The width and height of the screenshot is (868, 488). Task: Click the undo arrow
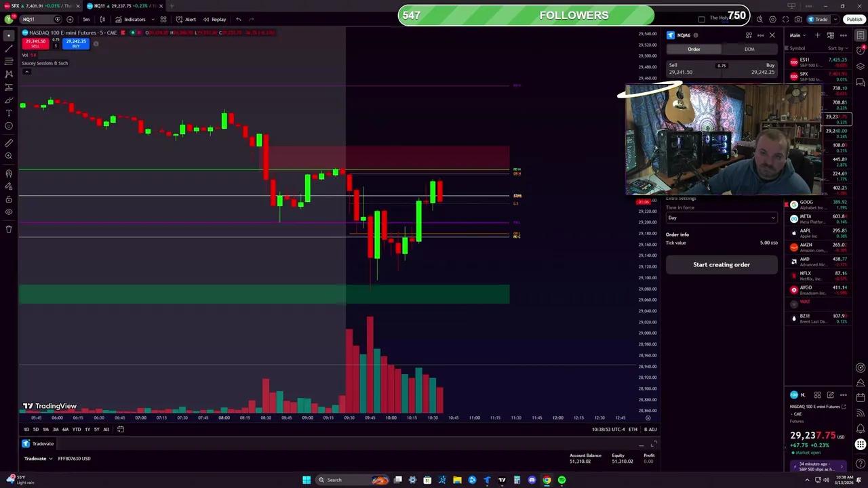(x=239, y=19)
